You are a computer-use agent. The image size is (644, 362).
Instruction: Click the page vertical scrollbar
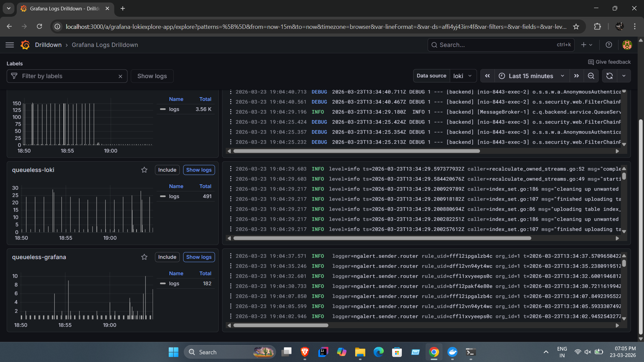[641, 227]
